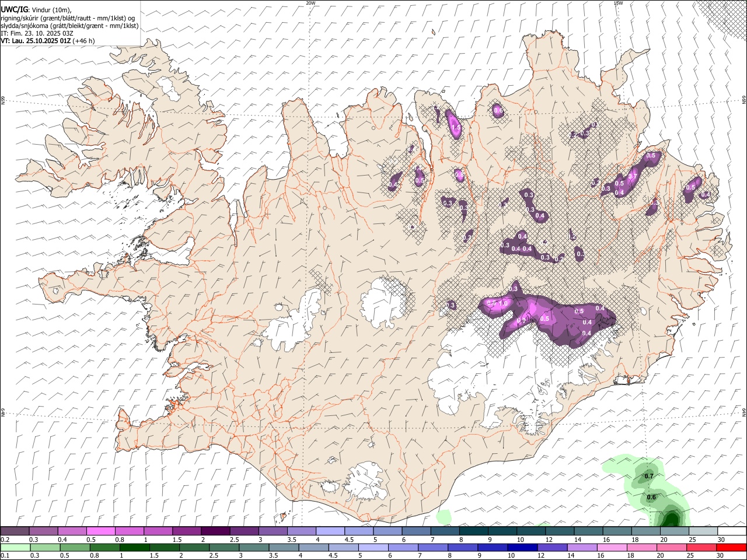Select the pale grey 25 snow-scale swatch
This screenshot has height=560, width=747.
[x=703, y=531]
